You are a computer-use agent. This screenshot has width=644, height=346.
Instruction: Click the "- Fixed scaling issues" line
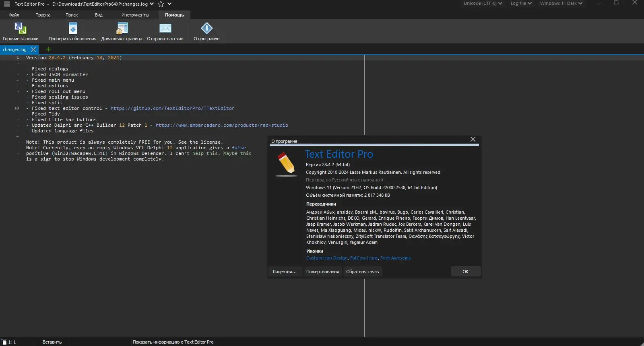[x=57, y=97]
